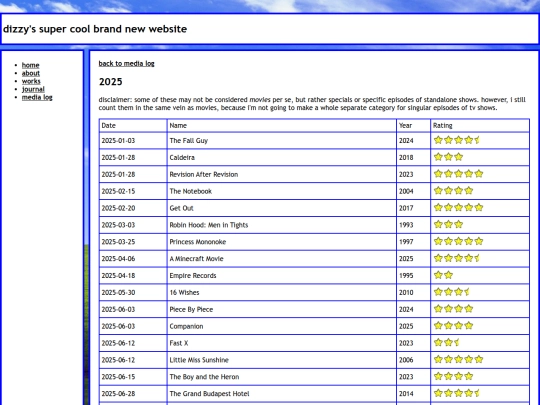Click the Rating column header

480,125
